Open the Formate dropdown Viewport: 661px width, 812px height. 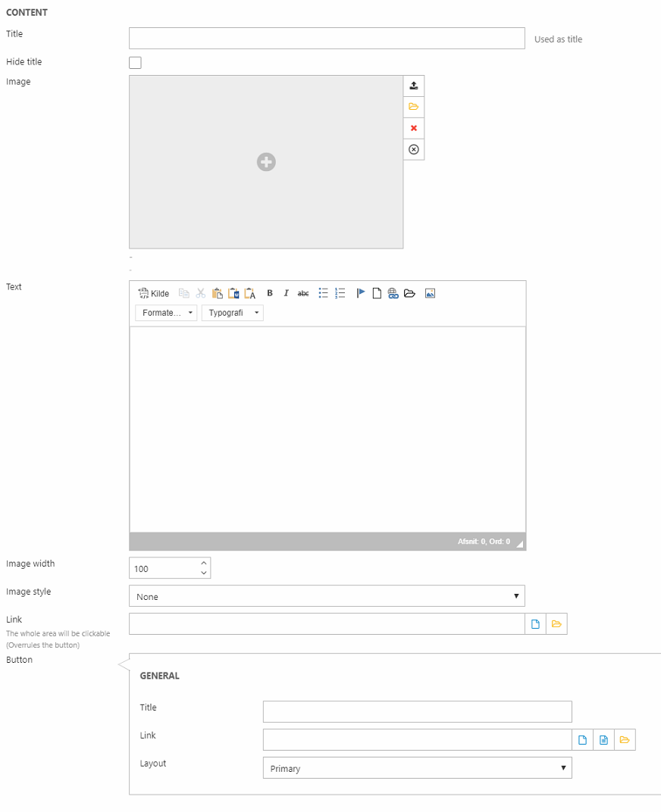166,313
